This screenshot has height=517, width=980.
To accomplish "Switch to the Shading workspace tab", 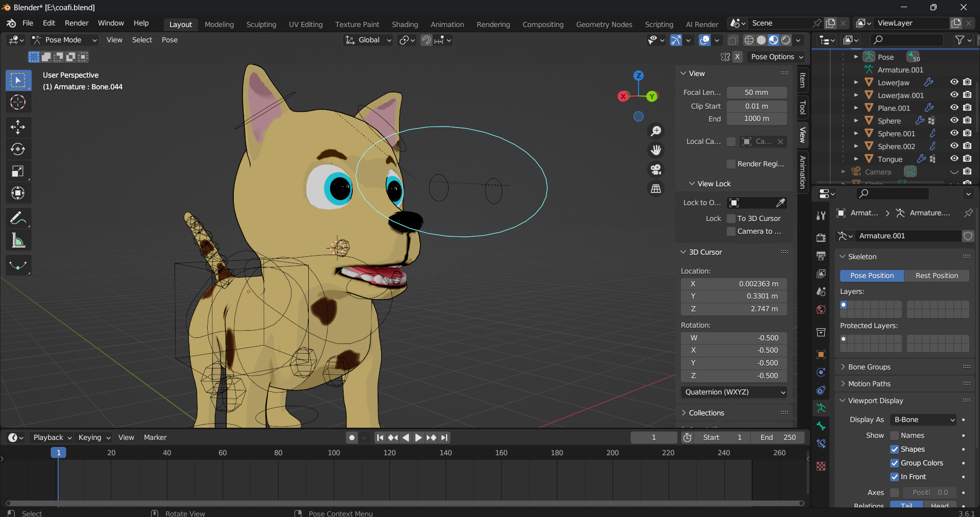I will click(x=405, y=24).
